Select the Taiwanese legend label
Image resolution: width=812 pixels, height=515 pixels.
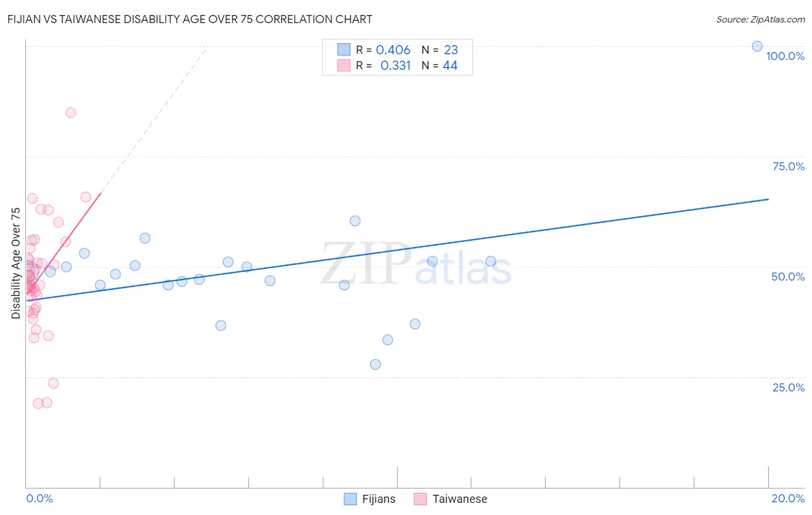coord(460,499)
